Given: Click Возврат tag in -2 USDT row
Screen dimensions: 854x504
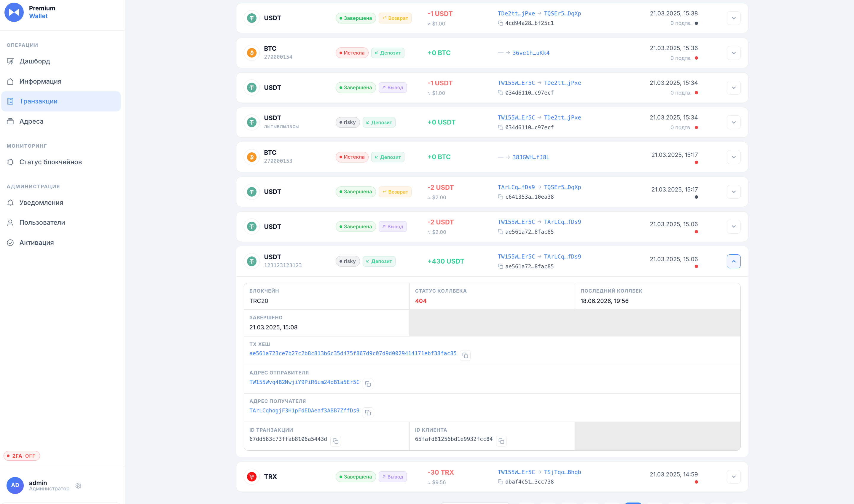Looking at the screenshot, I should [395, 192].
